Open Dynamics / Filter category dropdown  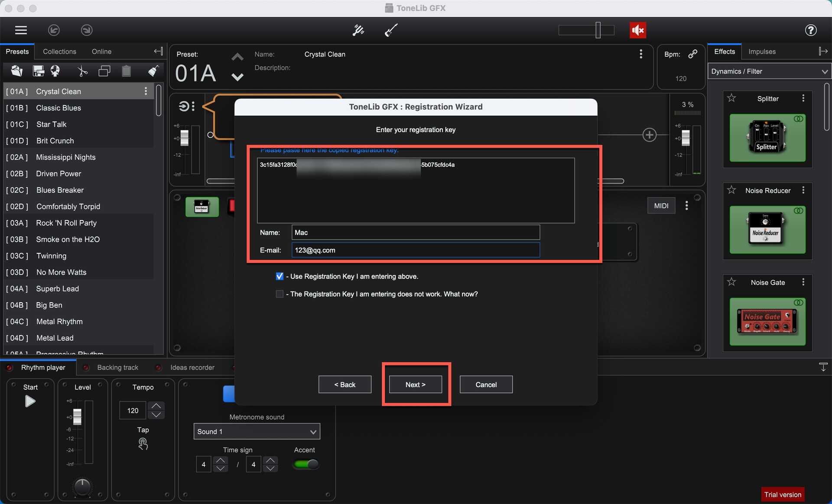[770, 71]
